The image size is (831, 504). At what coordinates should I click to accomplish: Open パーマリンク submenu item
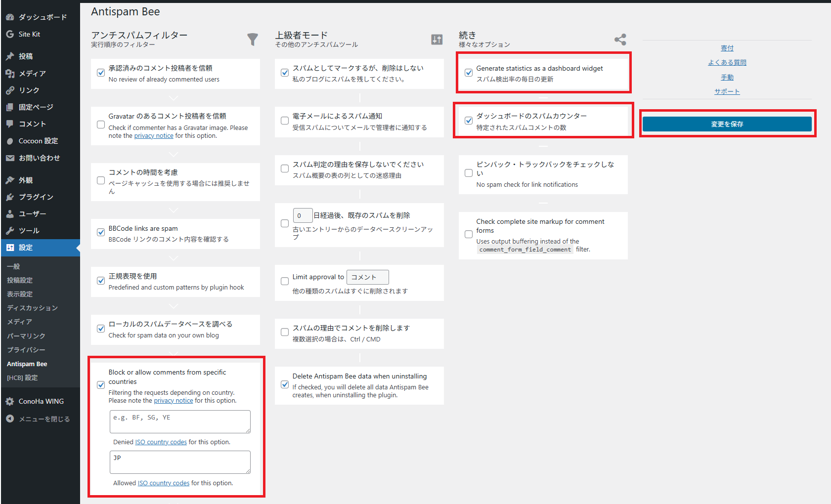(26, 336)
